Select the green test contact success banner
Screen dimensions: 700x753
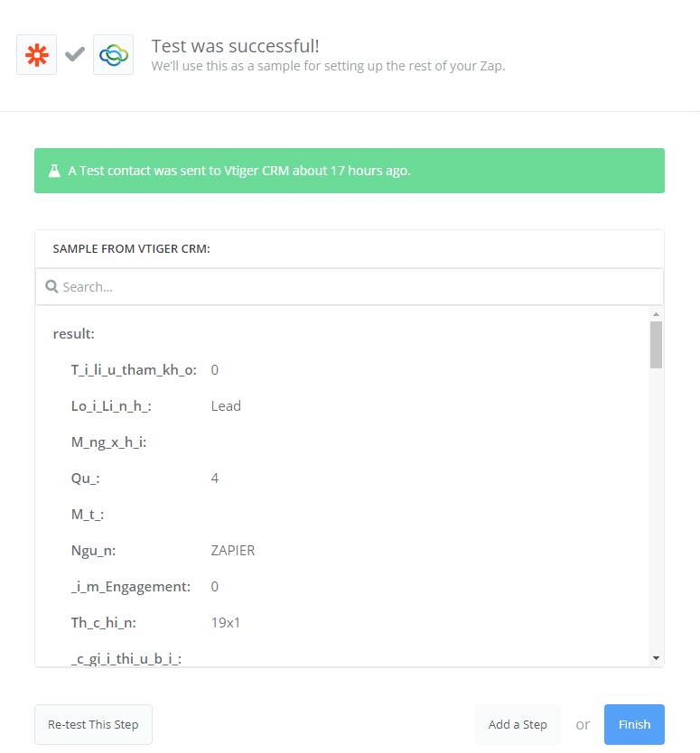[349, 171]
